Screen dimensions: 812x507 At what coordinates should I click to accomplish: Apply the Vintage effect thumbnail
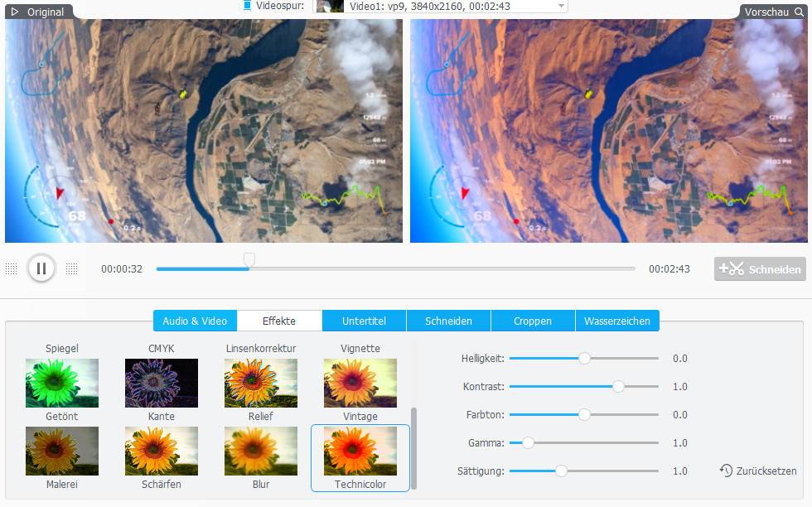click(x=360, y=384)
